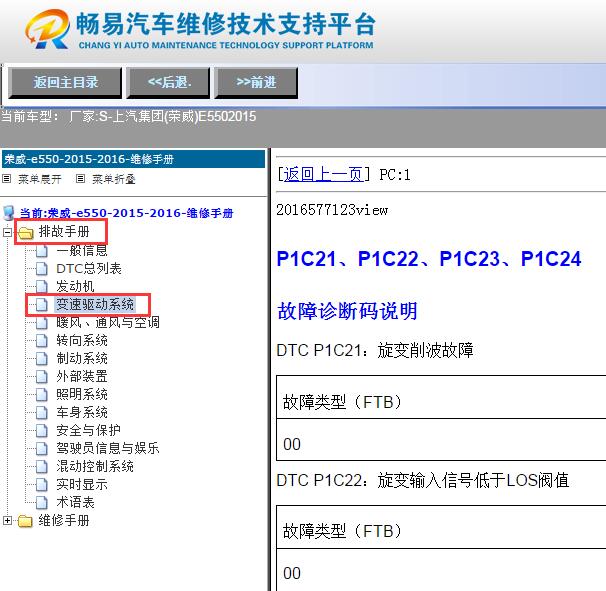Open the 返回上一页 link
606x591 pixels.
pyautogui.click(x=323, y=174)
